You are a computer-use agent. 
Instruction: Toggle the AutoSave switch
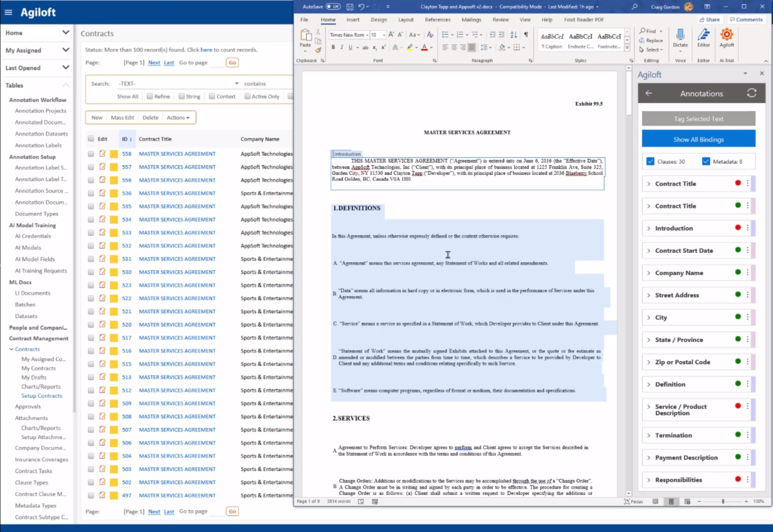click(x=333, y=7)
